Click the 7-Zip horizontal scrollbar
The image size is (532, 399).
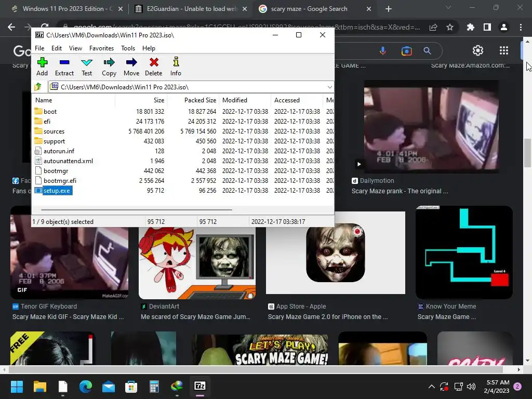click(x=137, y=210)
